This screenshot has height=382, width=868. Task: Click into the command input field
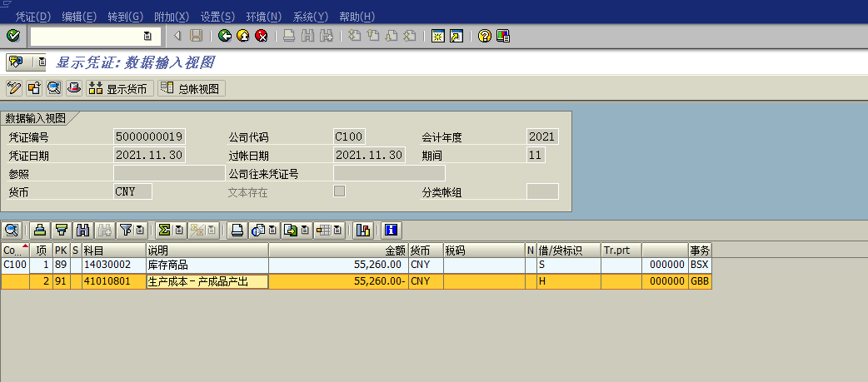[87, 36]
